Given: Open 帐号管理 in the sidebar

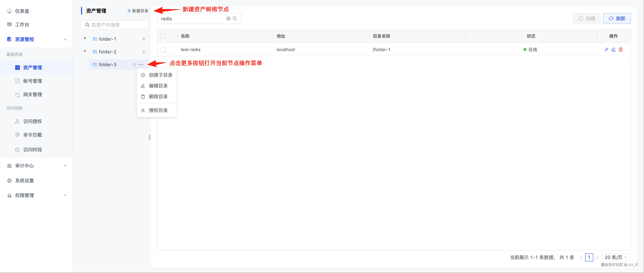Looking at the screenshot, I should pos(33,81).
